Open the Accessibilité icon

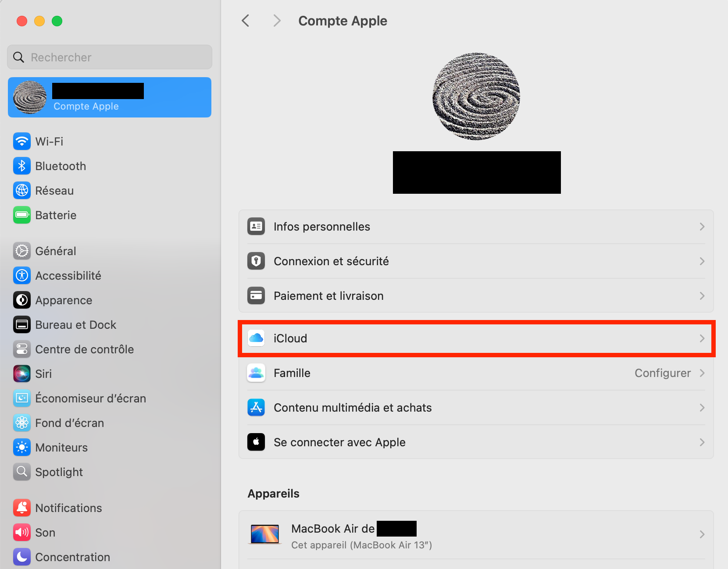[x=22, y=275]
